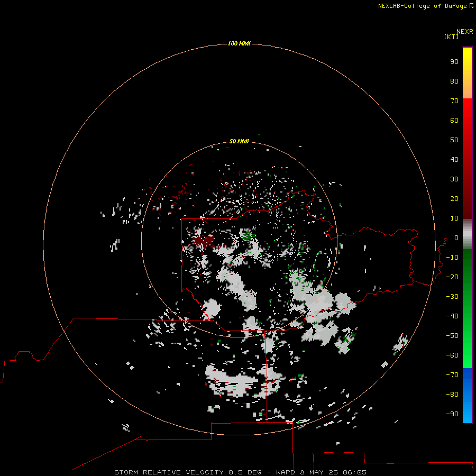Click the NEXR label above the color scale
The height and width of the screenshot is (476, 476).
(465, 32)
